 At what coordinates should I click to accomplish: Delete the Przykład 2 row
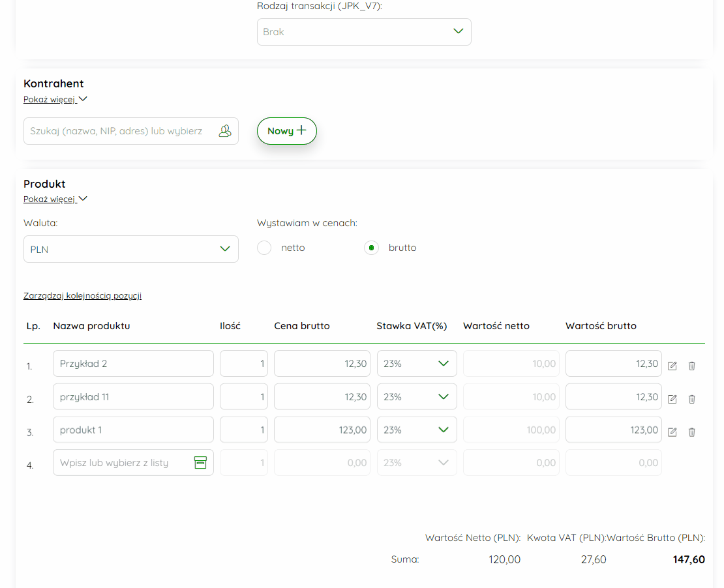[691, 366]
